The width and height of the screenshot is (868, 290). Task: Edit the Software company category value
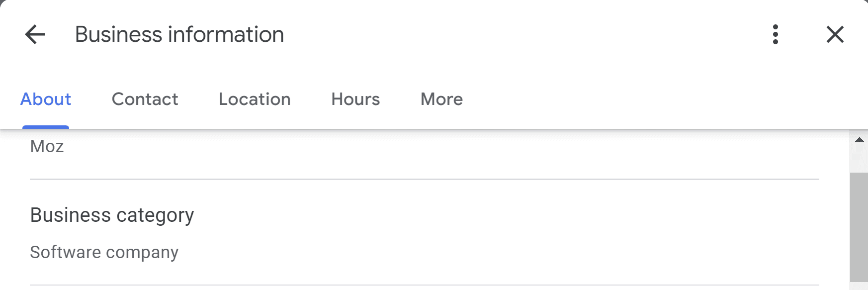[x=104, y=252]
